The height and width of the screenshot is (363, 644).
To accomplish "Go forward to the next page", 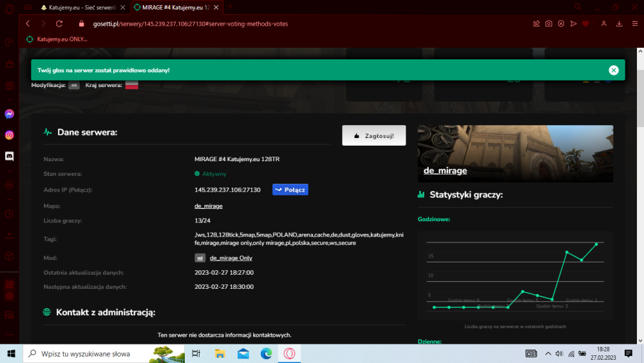I will point(43,24).
